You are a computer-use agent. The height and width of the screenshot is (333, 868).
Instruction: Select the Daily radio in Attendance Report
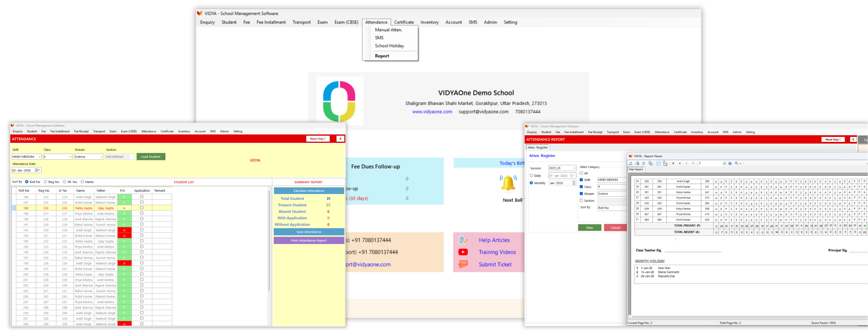click(x=532, y=176)
